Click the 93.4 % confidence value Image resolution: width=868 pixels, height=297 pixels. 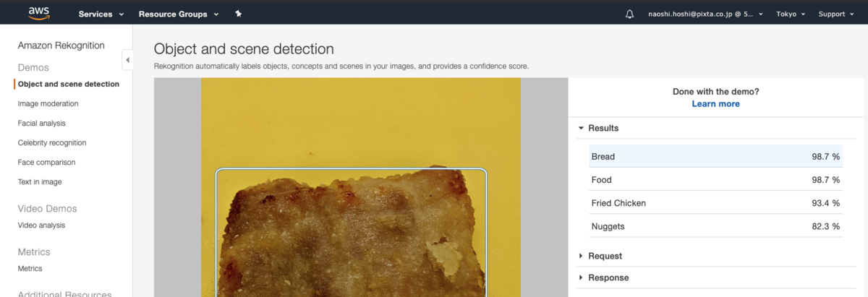tap(825, 203)
